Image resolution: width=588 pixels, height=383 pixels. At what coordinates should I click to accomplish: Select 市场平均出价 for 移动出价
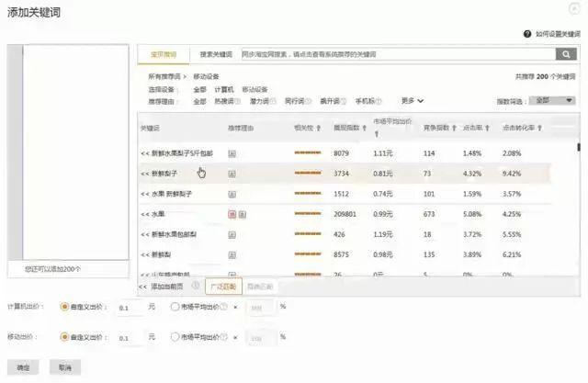[175, 337]
